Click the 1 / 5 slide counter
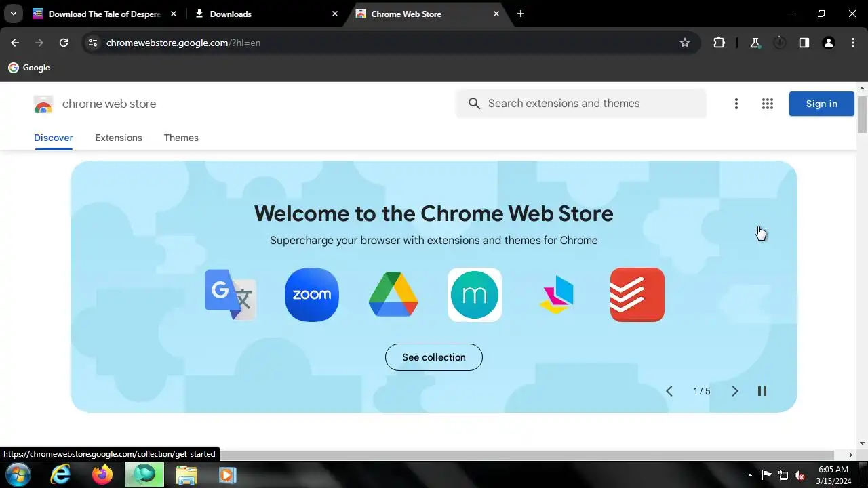Screen dimensions: 868x488 (x=702, y=391)
